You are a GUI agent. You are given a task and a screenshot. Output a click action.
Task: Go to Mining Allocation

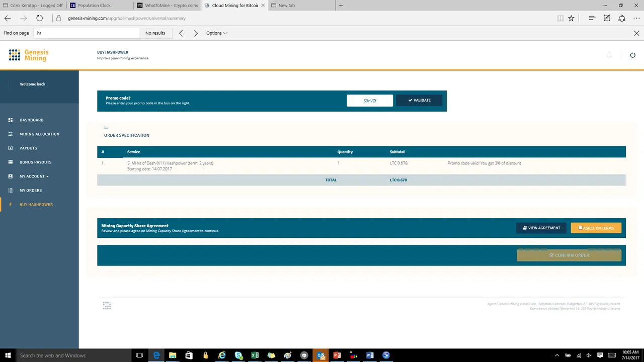tap(39, 134)
